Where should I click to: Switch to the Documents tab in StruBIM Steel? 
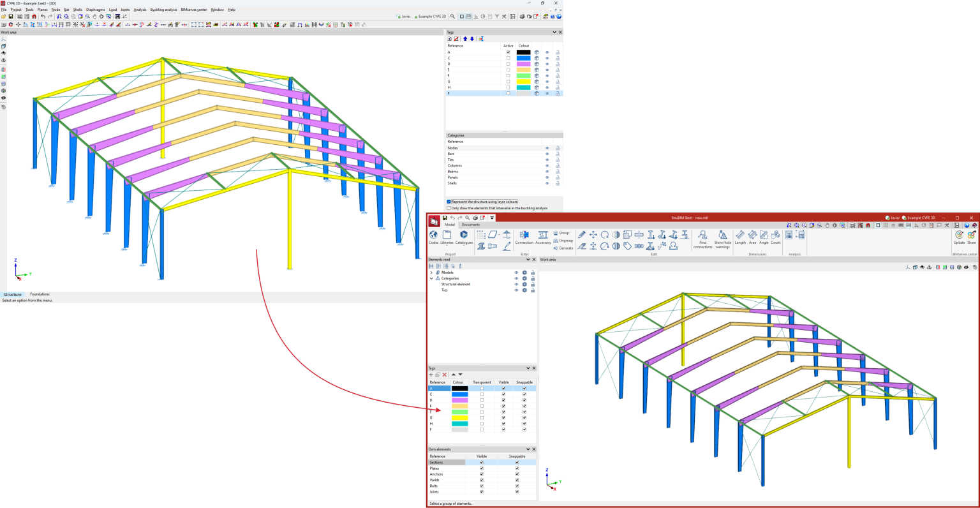pyautogui.click(x=470, y=224)
